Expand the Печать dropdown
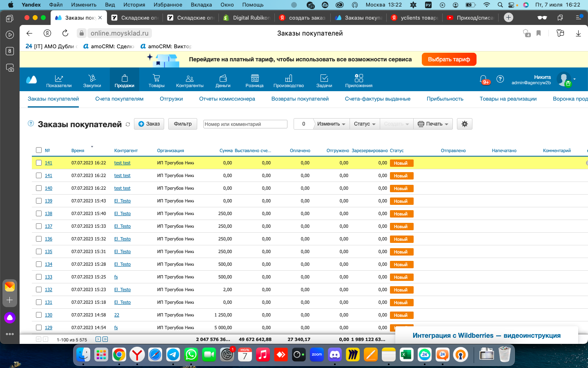This screenshot has height=368, width=588. click(x=433, y=124)
